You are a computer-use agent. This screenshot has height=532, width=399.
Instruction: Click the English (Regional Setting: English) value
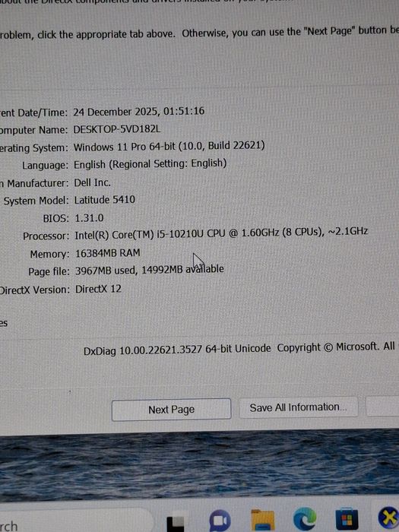pos(150,164)
